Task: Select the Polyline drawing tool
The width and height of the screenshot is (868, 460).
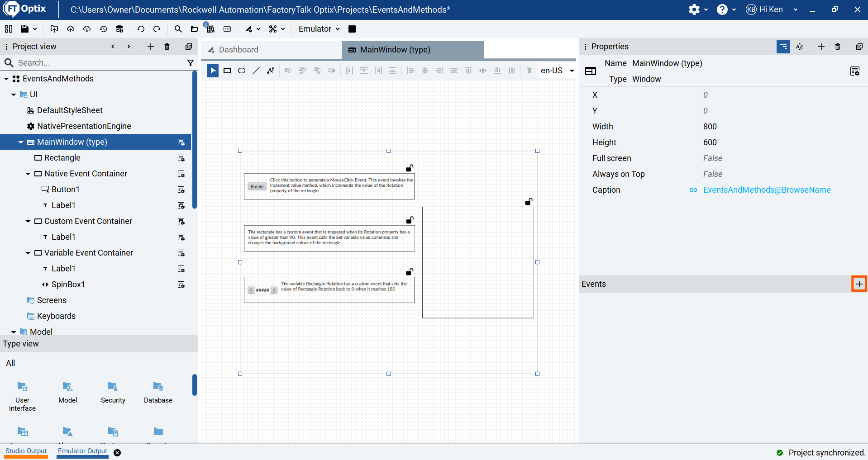Action: [x=271, y=71]
